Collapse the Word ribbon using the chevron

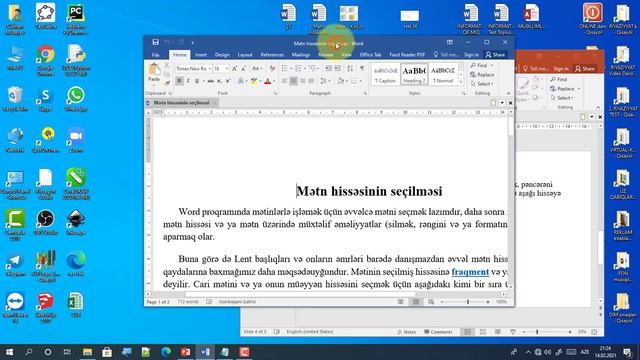click(509, 93)
